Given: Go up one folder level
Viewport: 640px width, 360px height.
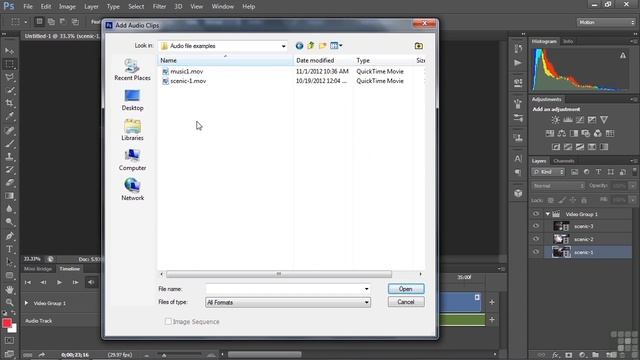Looking at the screenshot, I should point(311,46).
